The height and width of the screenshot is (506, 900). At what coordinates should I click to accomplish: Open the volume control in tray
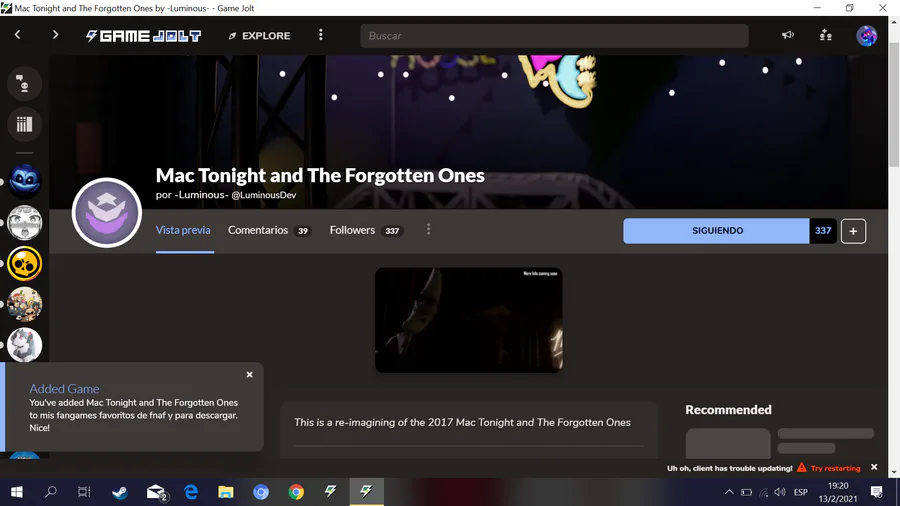779,492
